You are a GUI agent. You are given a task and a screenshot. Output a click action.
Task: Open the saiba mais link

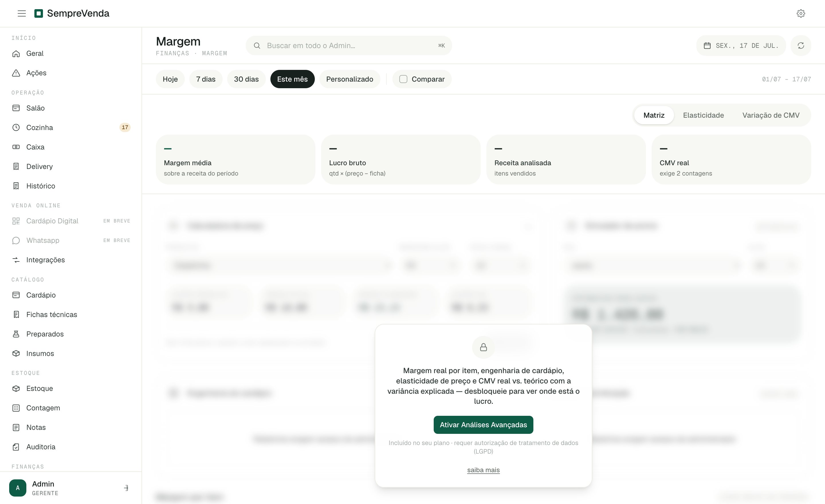[x=483, y=470]
